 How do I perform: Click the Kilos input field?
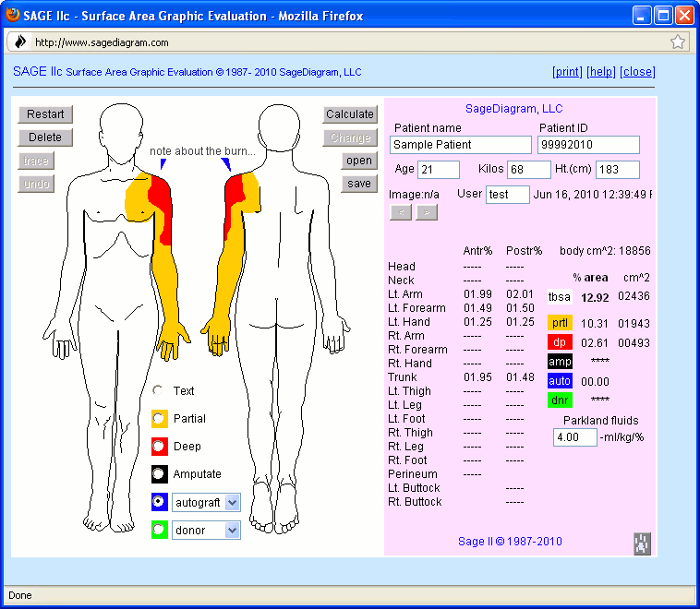point(528,170)
